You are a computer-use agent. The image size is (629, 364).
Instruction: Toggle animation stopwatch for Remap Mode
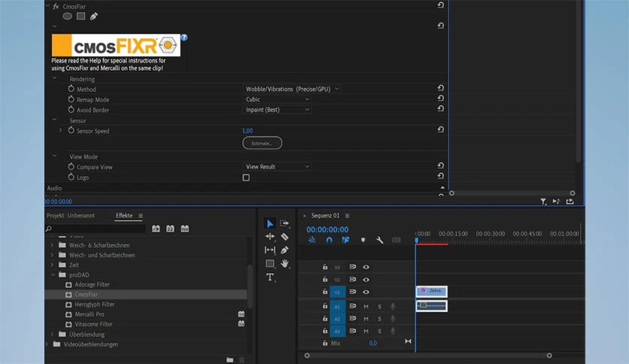71,99
